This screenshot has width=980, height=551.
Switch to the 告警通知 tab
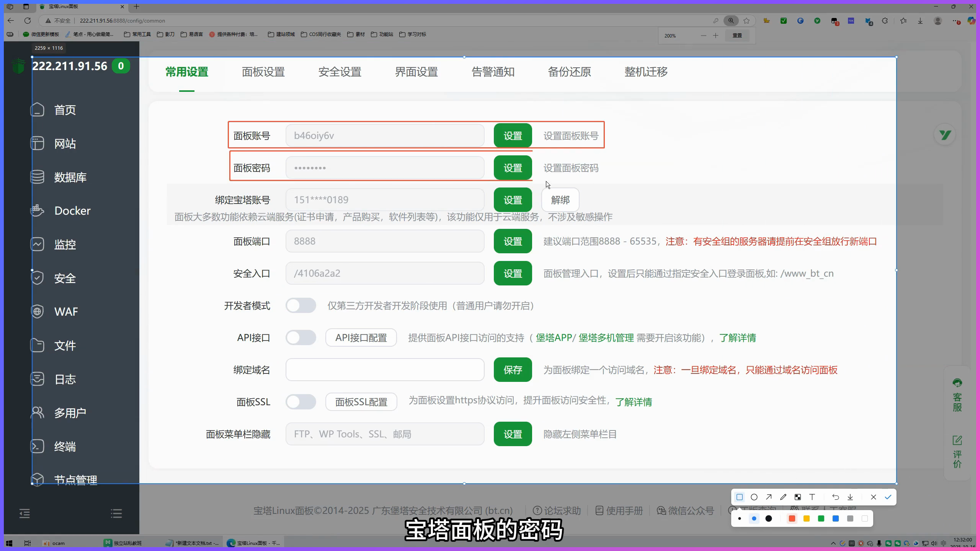tap(493, 72)
